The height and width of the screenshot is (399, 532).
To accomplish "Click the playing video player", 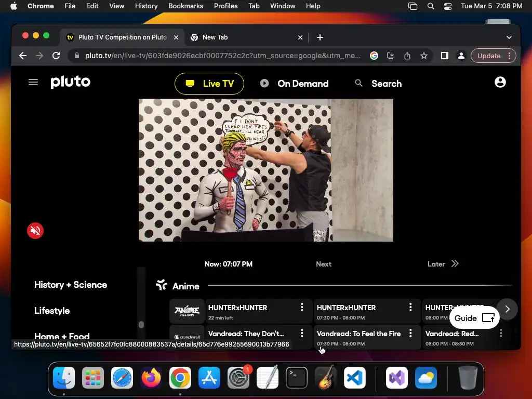I will click(x=265, y=170).
